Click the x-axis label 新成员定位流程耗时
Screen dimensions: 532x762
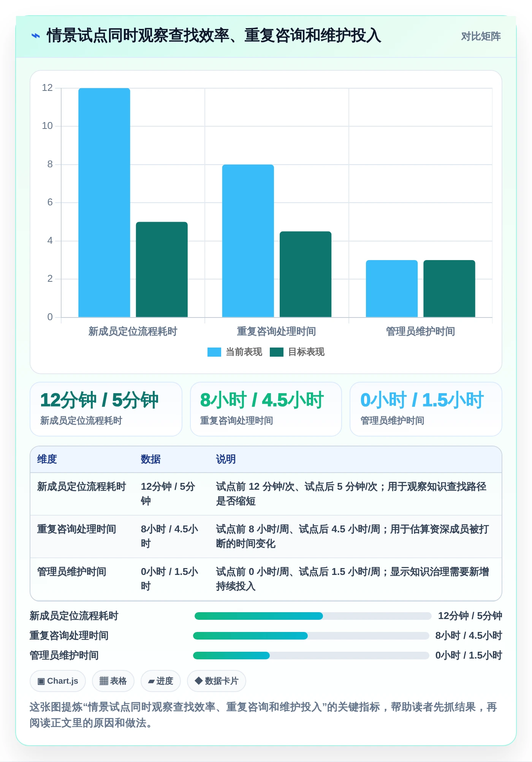point(133,332)
